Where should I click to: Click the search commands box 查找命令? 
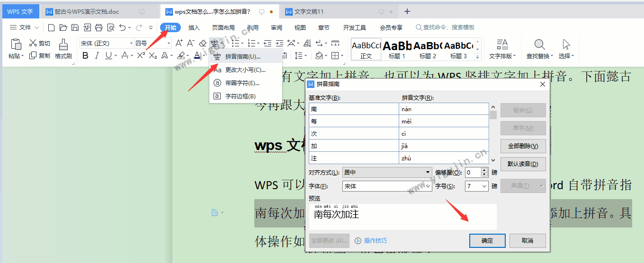click(445, 27)
